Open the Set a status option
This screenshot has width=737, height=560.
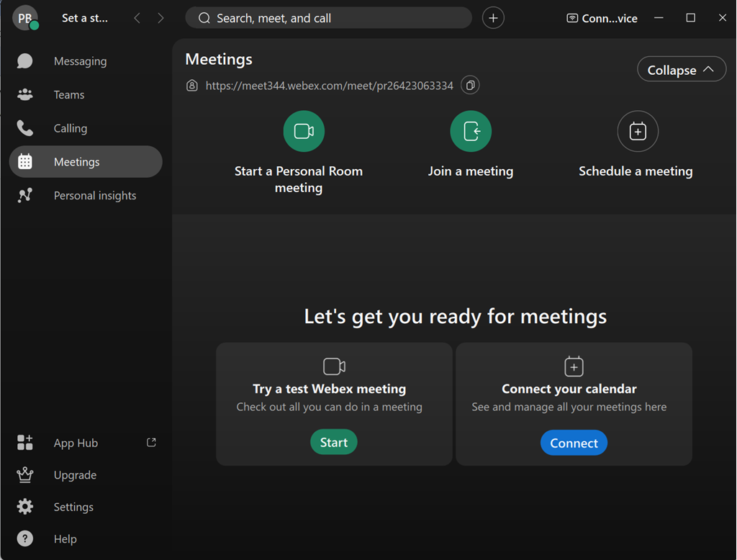(84, 18)
